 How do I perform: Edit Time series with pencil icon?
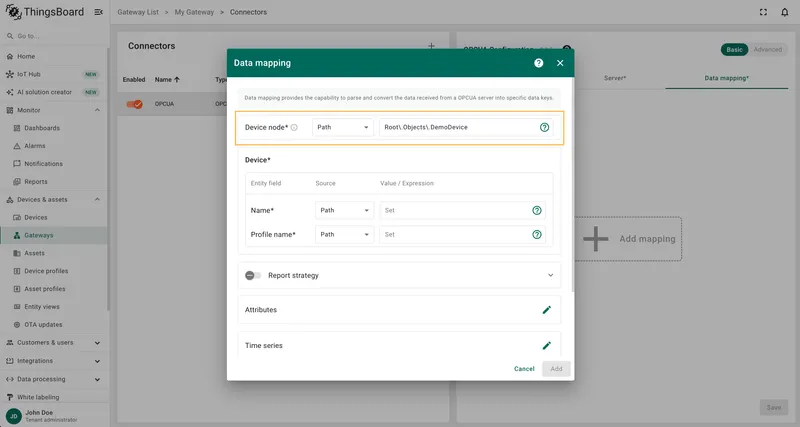tap(546, 345)
